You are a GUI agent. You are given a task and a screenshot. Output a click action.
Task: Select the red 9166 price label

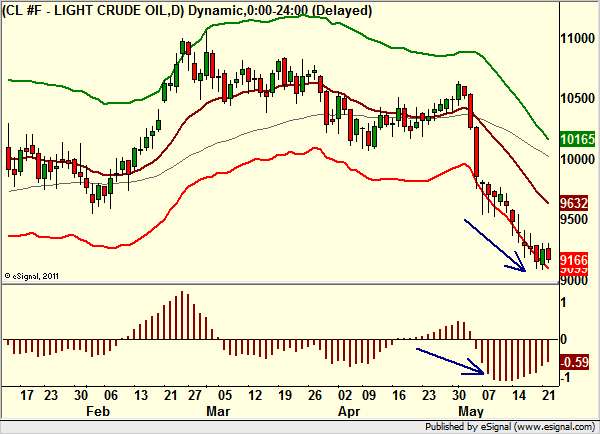574,260
